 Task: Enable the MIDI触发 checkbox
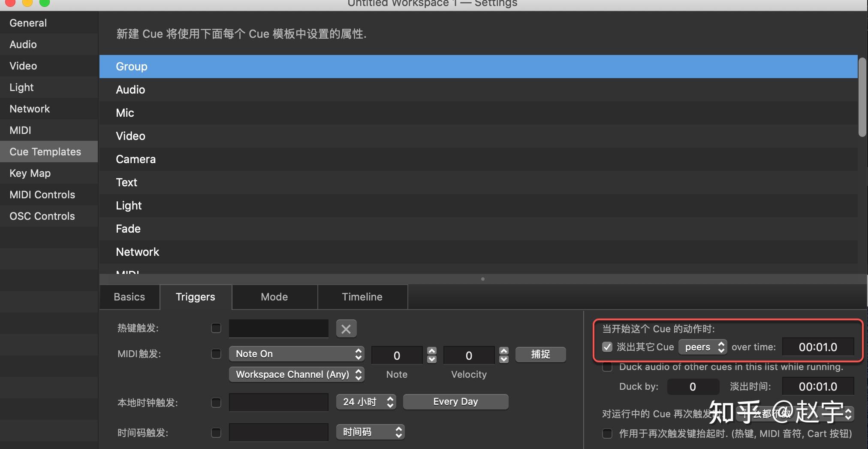(x=216, y=354)
